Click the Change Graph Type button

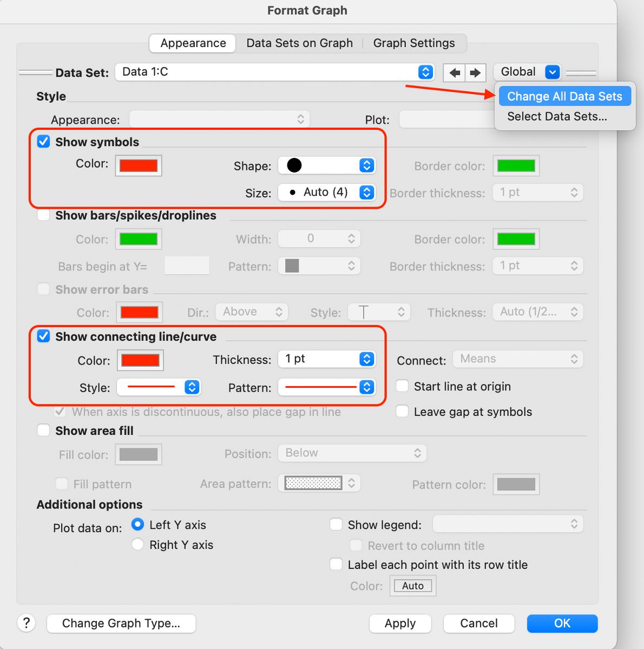pos(121,623)
